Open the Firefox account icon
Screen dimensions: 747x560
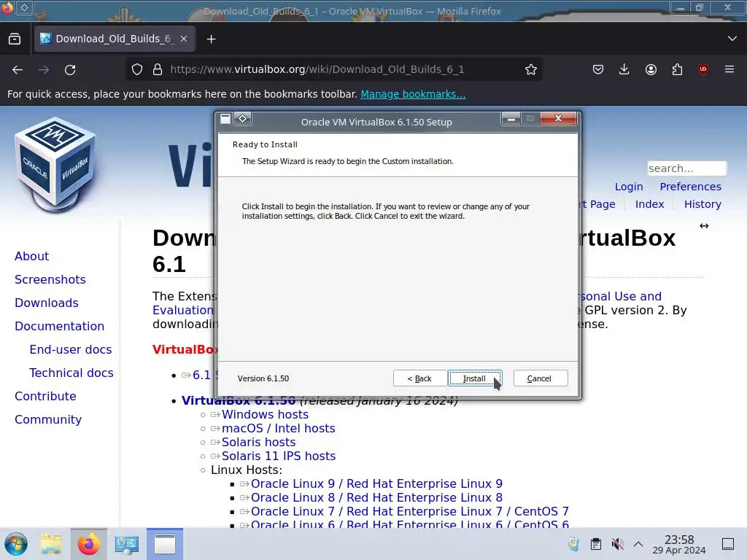pos(651,69)
